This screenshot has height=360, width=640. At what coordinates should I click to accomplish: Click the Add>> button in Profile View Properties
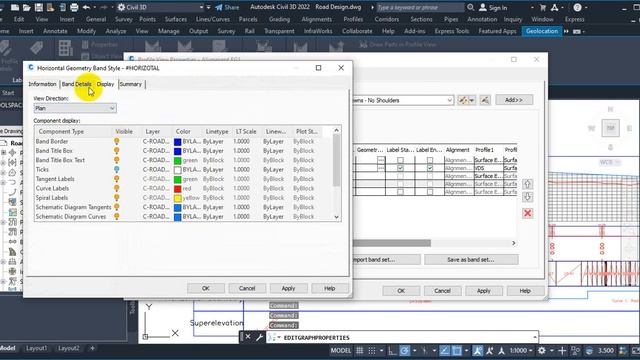pyautogui.click(x=514, y=100)
